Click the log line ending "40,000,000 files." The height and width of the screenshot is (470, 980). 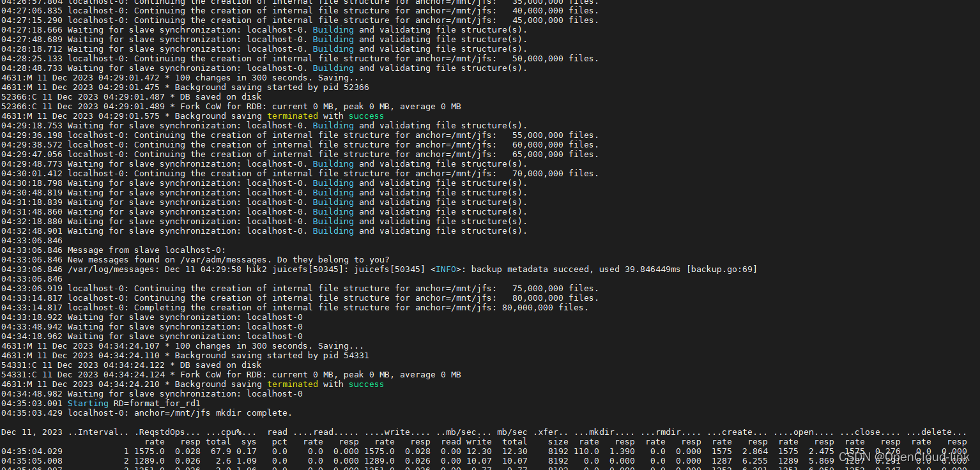[x=300, y=11]
